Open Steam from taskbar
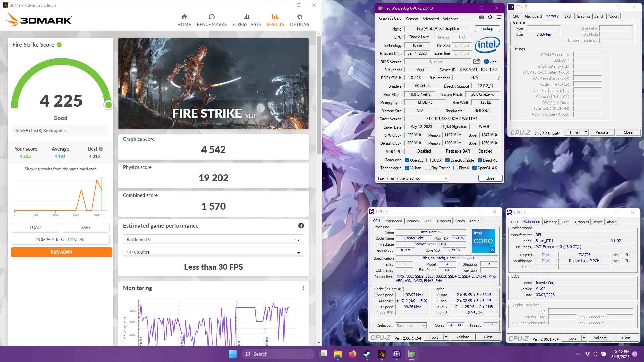Screen dimensions: 644x362 click(367, 354)
